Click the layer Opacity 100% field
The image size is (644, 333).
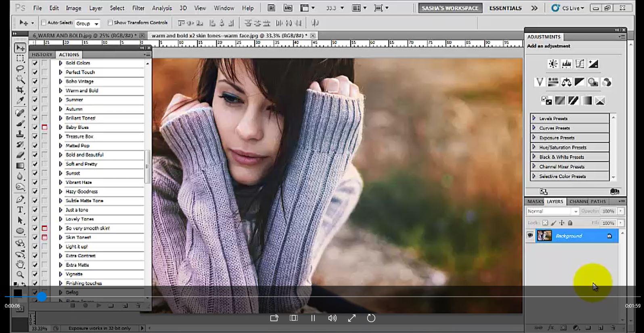click(608, 211)
